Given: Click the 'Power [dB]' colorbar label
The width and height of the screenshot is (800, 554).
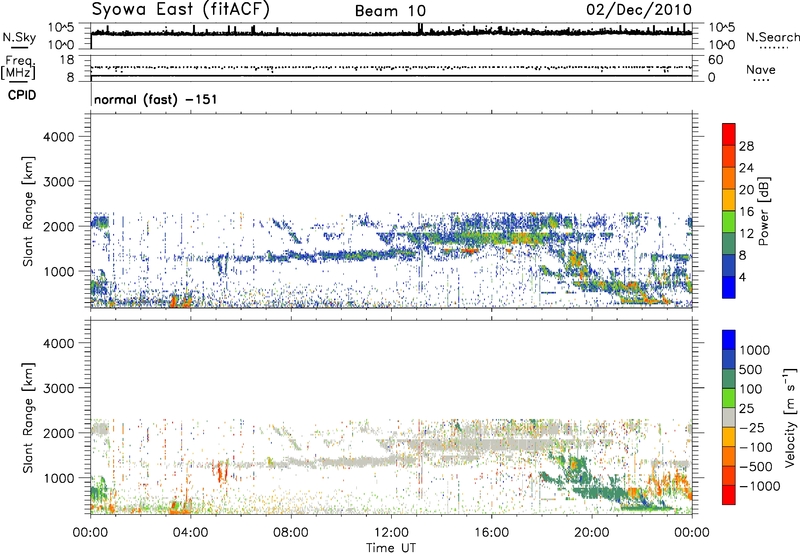Looking at the screenshot, I should pyautogui.click(x=764, y=211).
